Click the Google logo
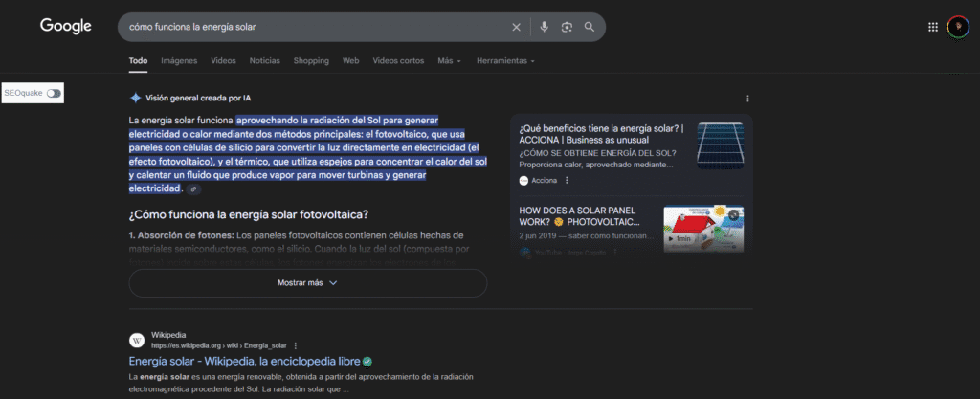Viewport: 980px width, 399px height. [x=65, y=27]
